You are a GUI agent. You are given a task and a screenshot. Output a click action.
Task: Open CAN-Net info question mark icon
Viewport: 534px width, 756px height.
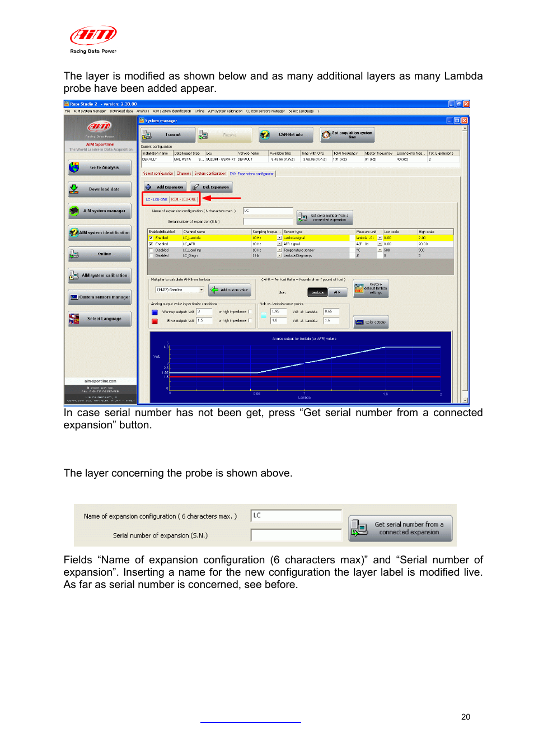coord(265,135)
